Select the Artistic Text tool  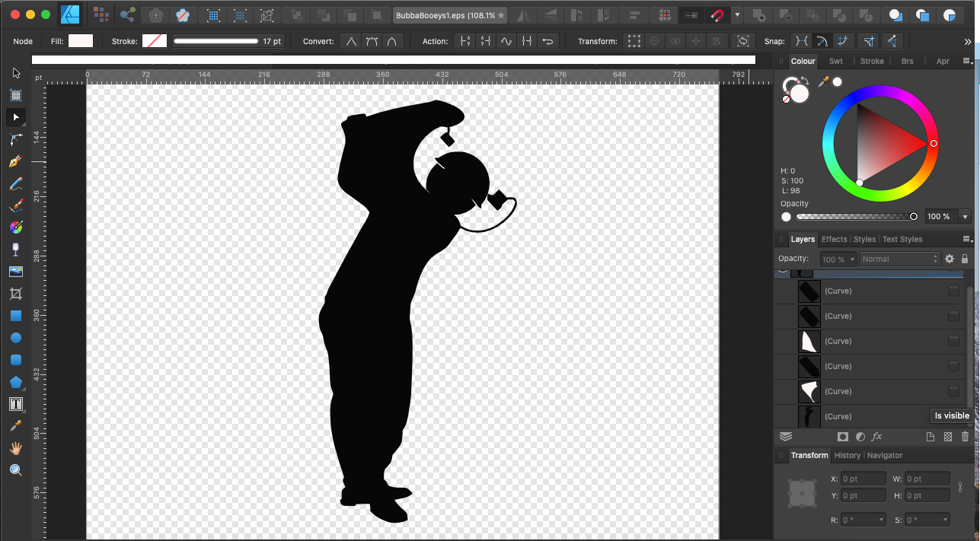tap(16, 404)
